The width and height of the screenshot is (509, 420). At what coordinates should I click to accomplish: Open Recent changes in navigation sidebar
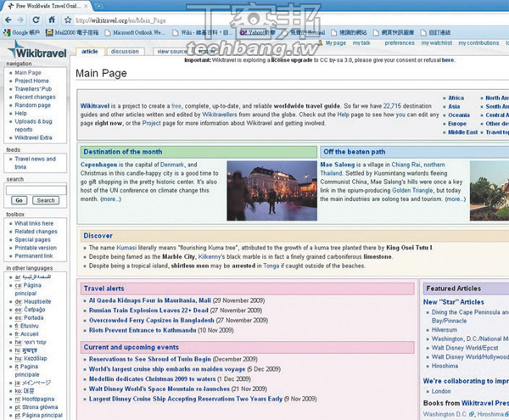click(36, 98)
